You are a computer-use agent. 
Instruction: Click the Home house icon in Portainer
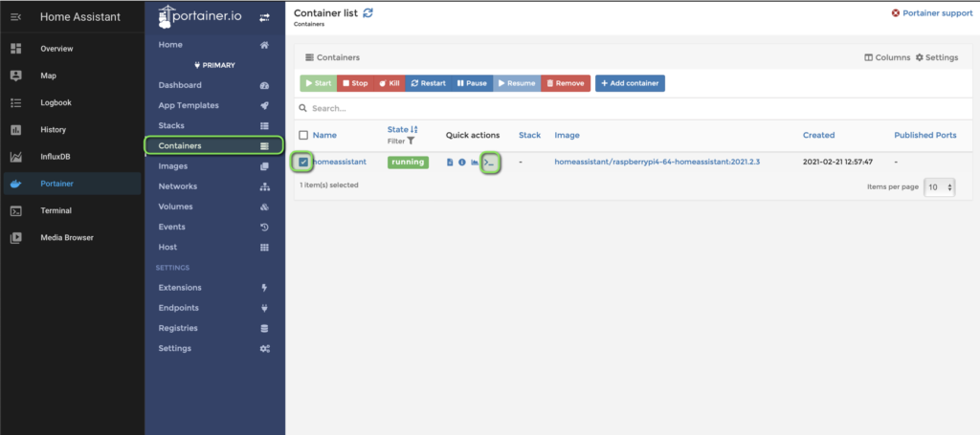tap(264, 45)
